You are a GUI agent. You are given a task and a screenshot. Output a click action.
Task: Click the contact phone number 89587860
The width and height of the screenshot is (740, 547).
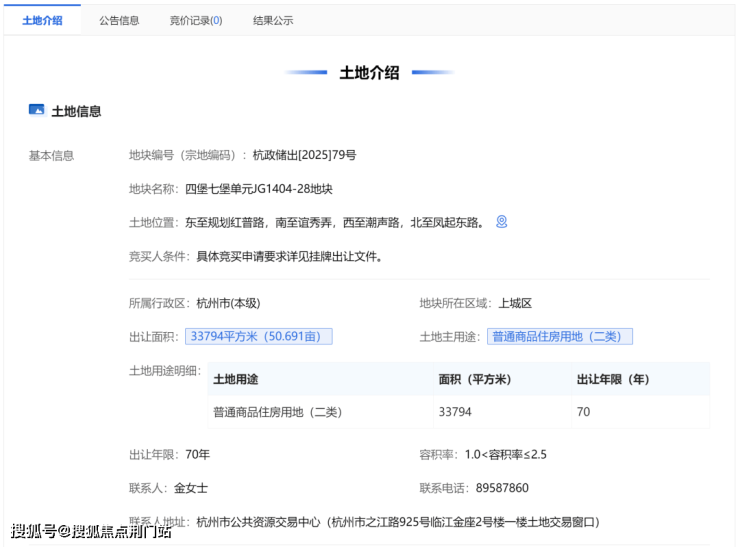coord(504,488)
